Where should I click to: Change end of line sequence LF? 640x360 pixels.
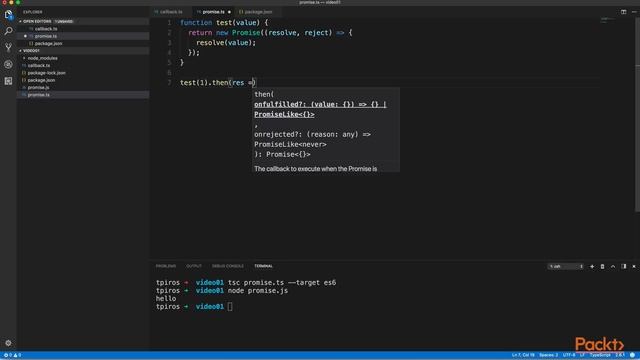[582, 355]
